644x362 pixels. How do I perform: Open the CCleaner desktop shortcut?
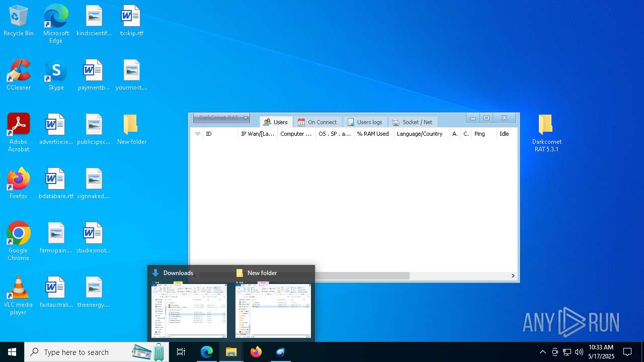(x=19, y=75)
